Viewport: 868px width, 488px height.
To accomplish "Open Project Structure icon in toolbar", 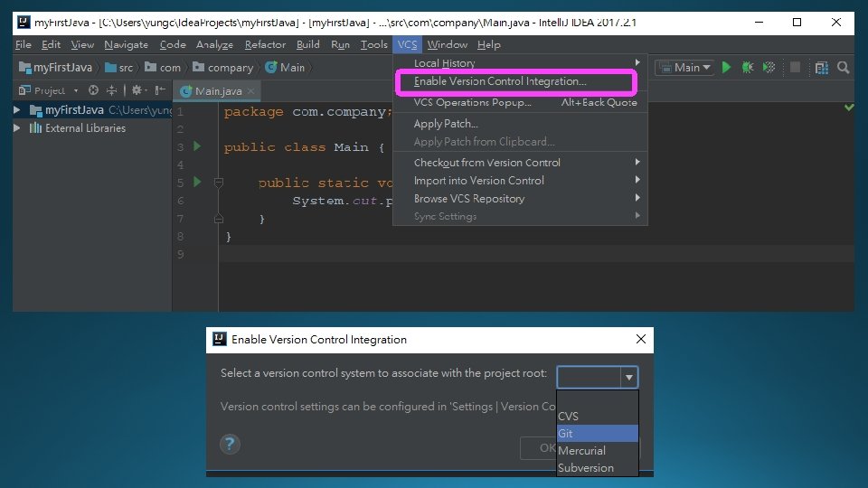I will pyautogui.click(x=822, y=68).
